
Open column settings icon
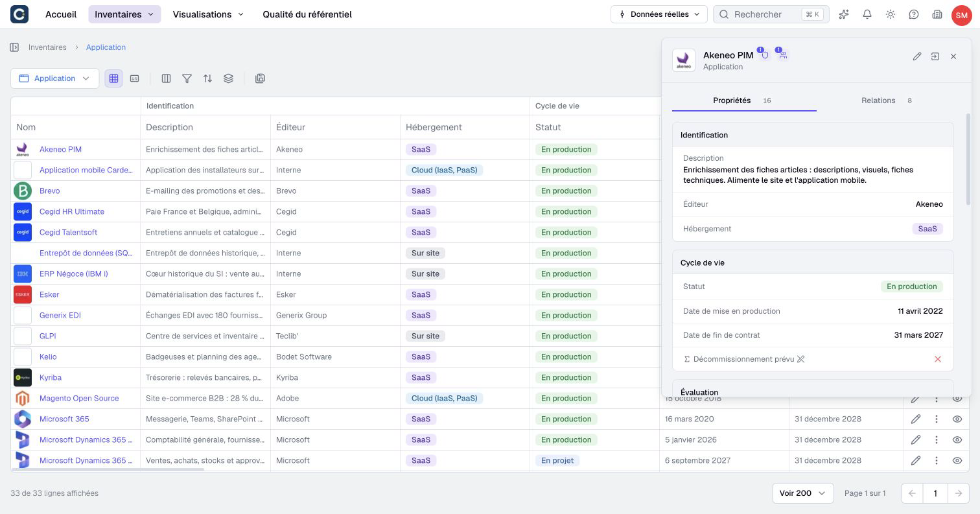166,78
